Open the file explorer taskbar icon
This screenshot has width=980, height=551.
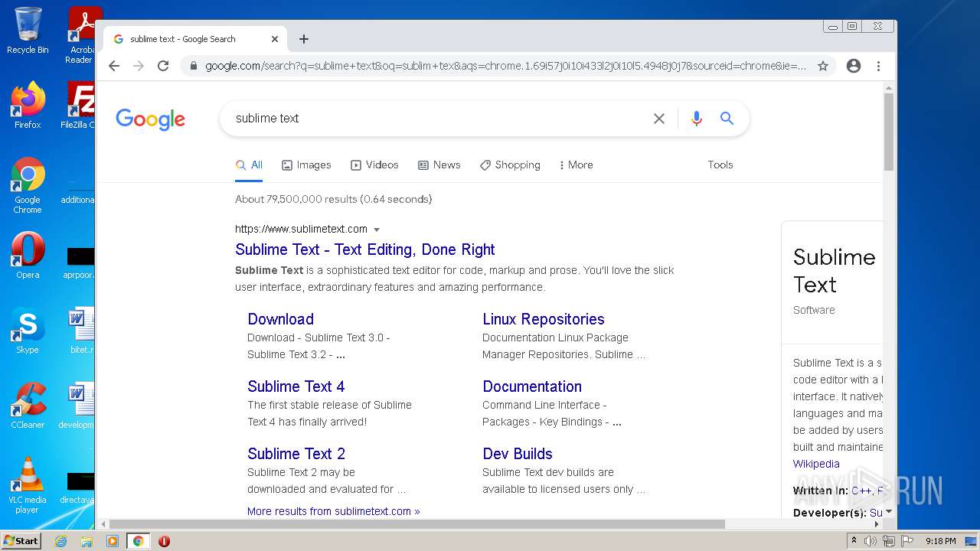(x=87, y=541)
